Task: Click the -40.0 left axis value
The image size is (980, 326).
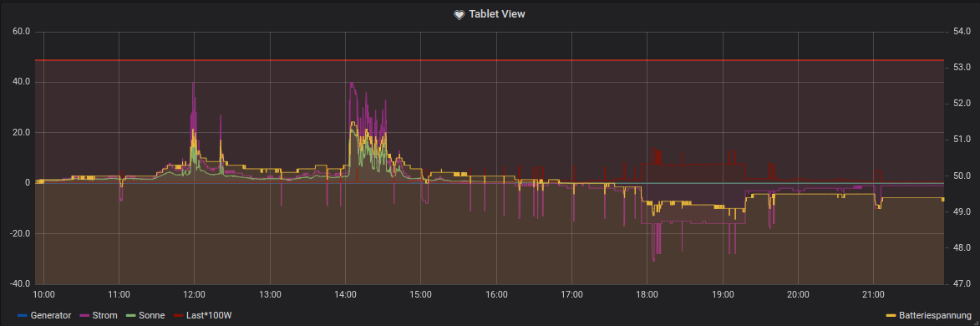Action: [x=19, y=284]
